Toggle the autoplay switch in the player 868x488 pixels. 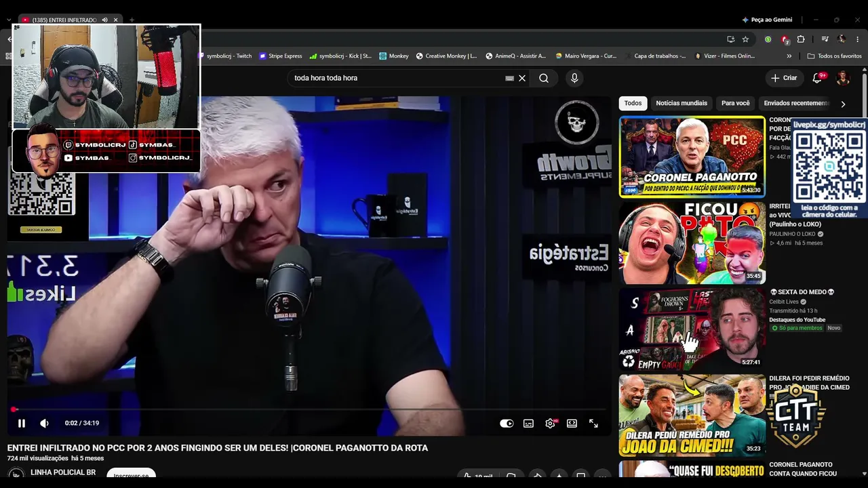507,424
